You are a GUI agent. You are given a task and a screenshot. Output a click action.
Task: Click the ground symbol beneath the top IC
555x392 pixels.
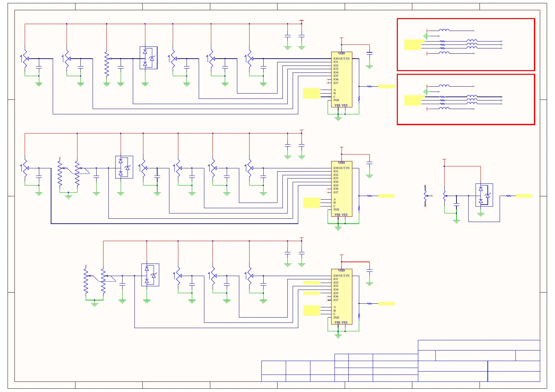(x=338, y=119)
